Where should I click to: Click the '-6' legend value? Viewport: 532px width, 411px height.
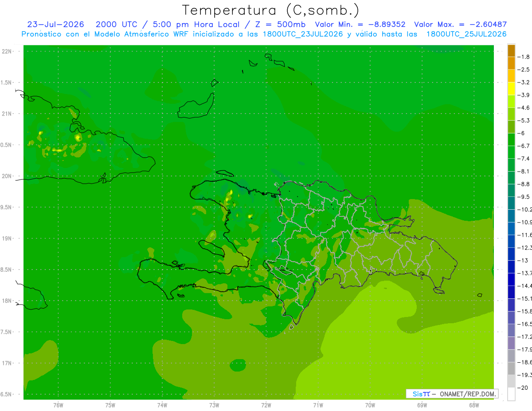(x=522, y=133)
